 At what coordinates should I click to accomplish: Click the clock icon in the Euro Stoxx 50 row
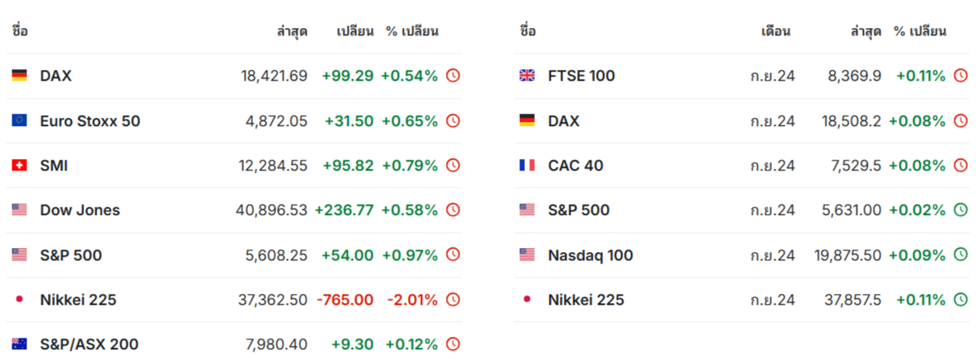tap(452, 121)
